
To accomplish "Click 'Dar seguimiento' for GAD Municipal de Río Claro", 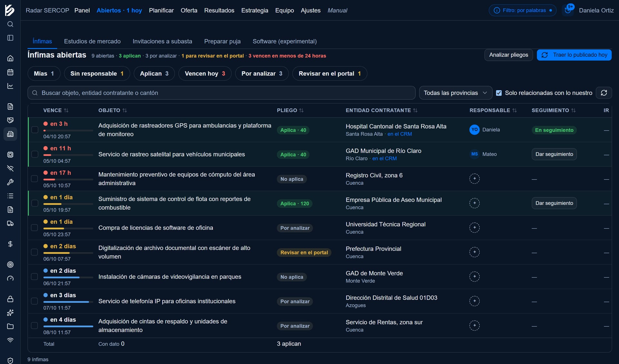I will pyautogui.click(x=554, y=154).
